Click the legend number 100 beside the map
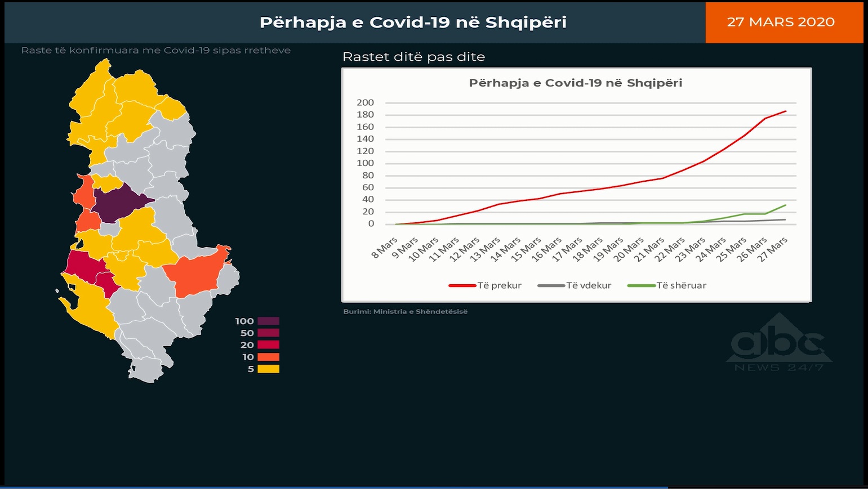Image resolution: width=868 pixels, height=489 pixels. coord(244,321)
